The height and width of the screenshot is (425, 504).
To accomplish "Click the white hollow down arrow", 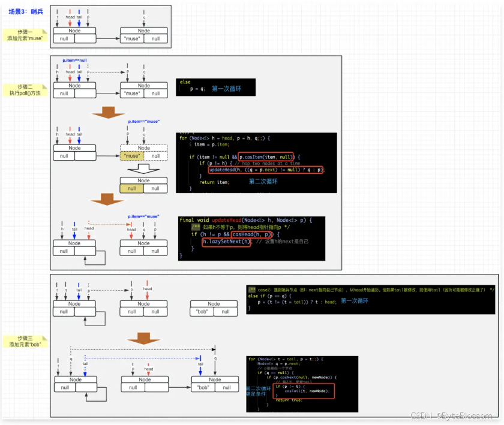I will pyautogui.click(x=143, y=168).
